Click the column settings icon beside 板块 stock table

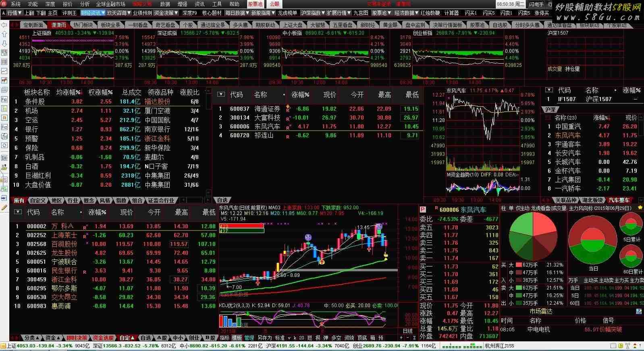(220, 94)
